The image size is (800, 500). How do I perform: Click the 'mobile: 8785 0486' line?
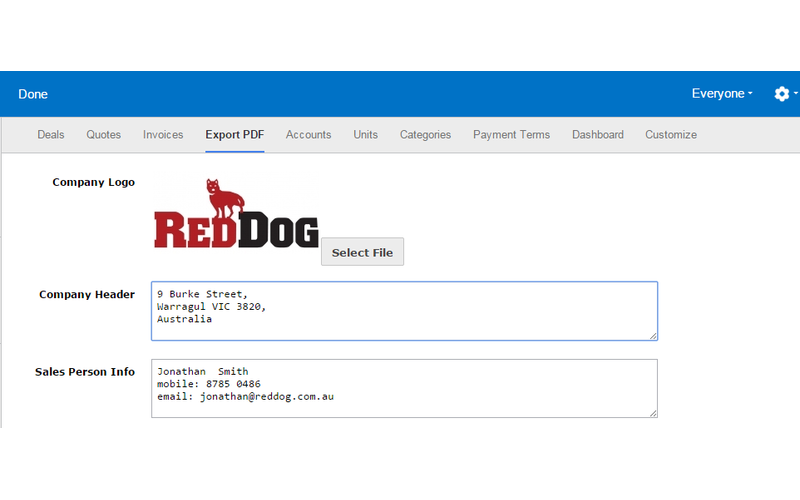pos(209,384)
